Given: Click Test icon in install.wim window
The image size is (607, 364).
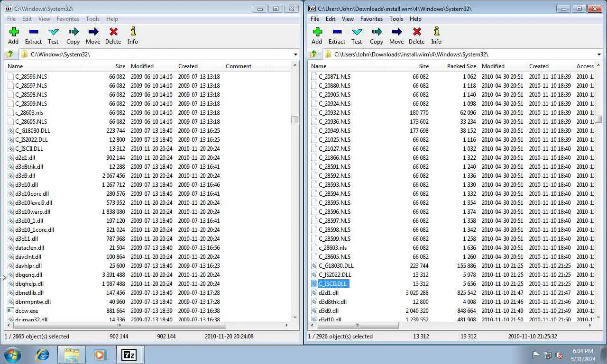Looking at the screenshot, I should (357, 32).
